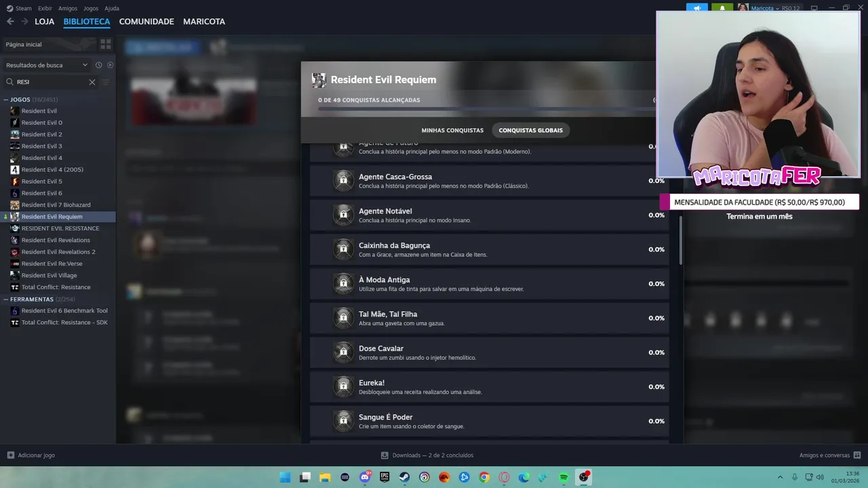This screenshot has width=868, height=488.
Task: Click the Steam announcements megaphone icon
Action: coord(696,8)
